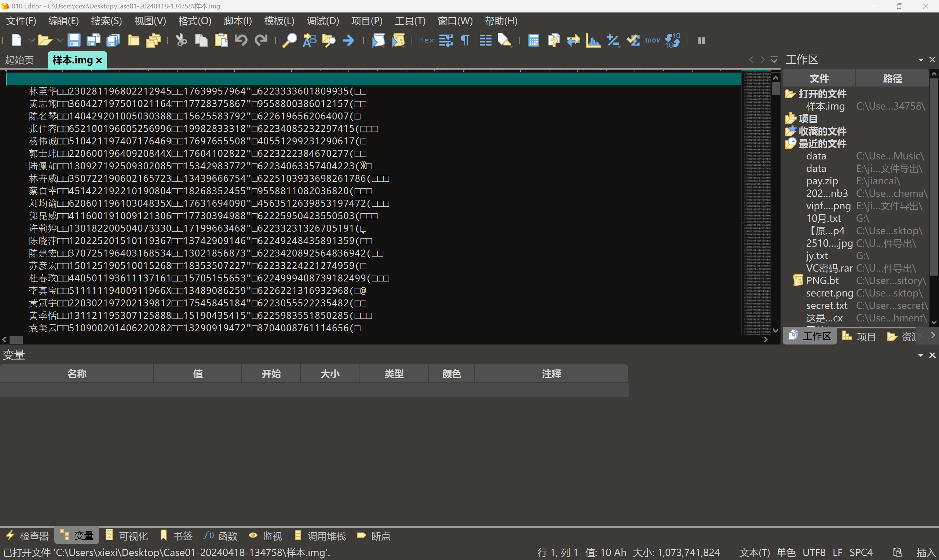This screenshot has width=939, height=560.
Task: Open the histogram tool
Action: [593, 40]
